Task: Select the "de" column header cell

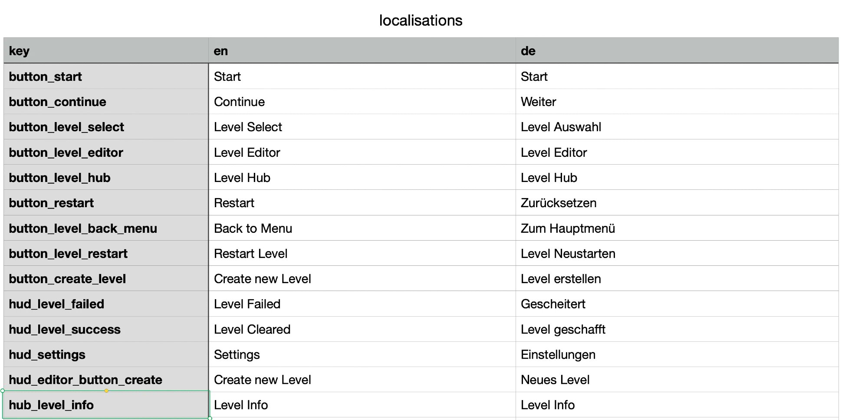Action: click(677, 51)
